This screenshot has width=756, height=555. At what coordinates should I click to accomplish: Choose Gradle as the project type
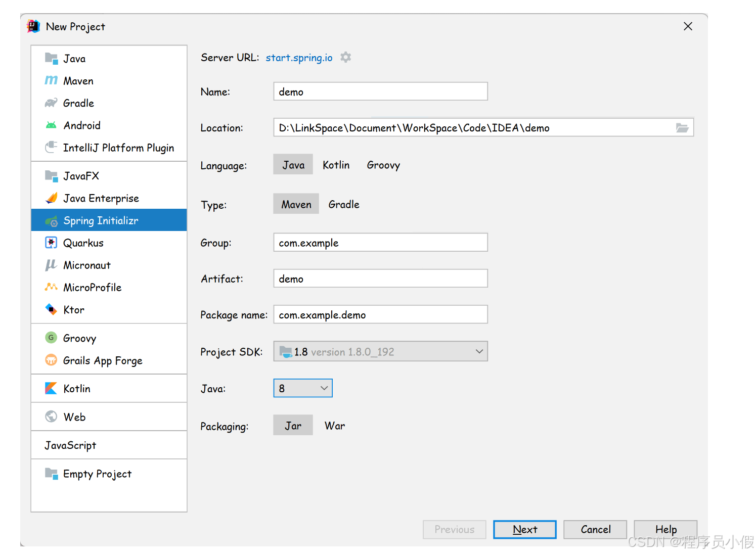tap(344, 204)
